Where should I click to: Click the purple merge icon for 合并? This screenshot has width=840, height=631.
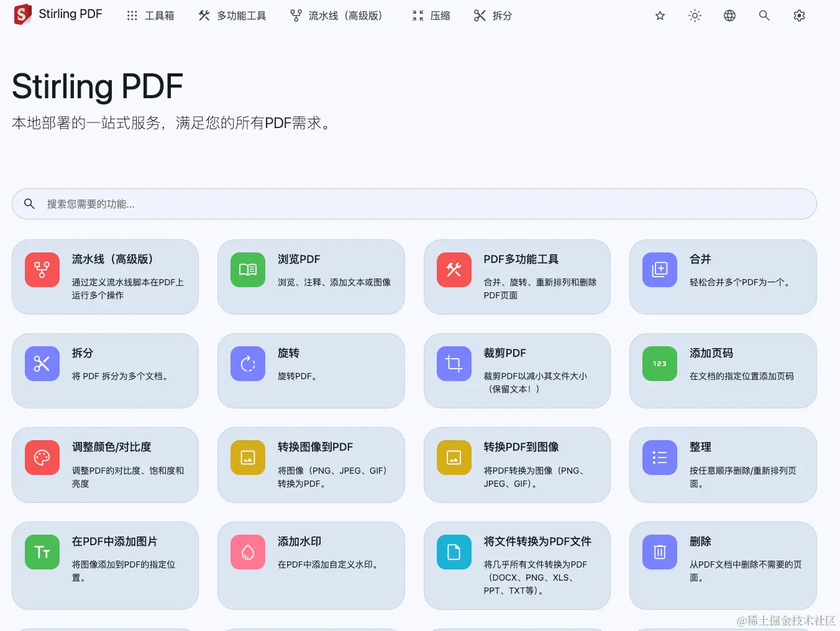pyautogui.click(x=660, y=270)
